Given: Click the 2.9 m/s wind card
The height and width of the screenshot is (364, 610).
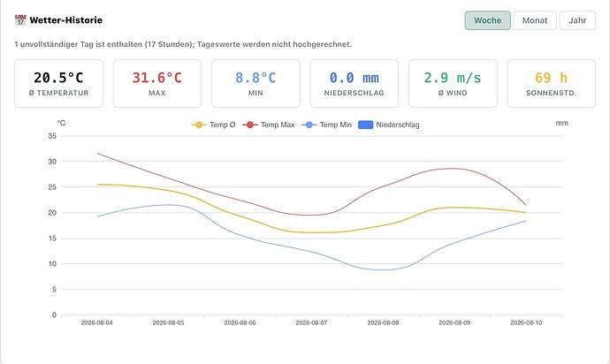Looking at the screenshot, I should coord(453,83).
